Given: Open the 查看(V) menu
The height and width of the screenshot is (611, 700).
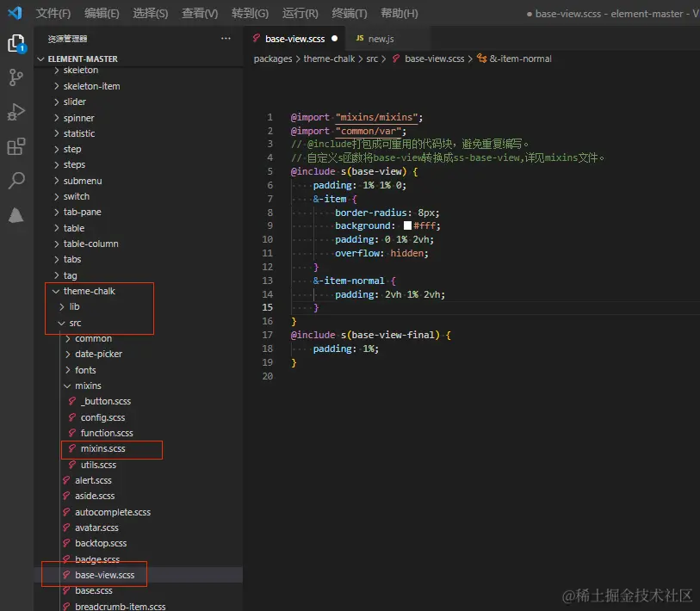Looking at the screenshot, I should point(200,14).
